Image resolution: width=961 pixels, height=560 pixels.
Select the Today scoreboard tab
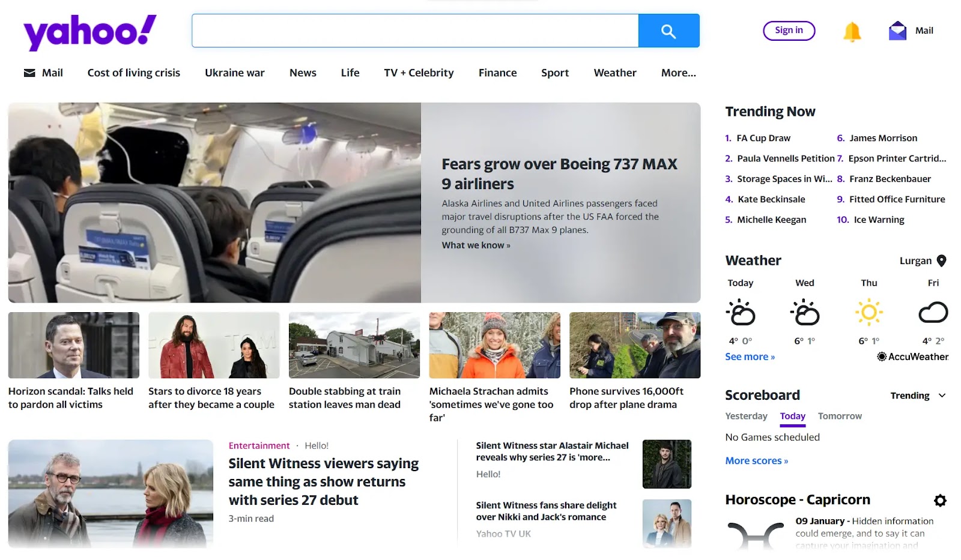793,417
